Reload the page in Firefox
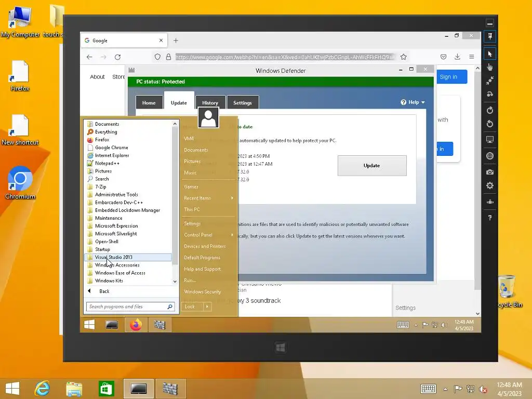 click(x=118, y=57)
